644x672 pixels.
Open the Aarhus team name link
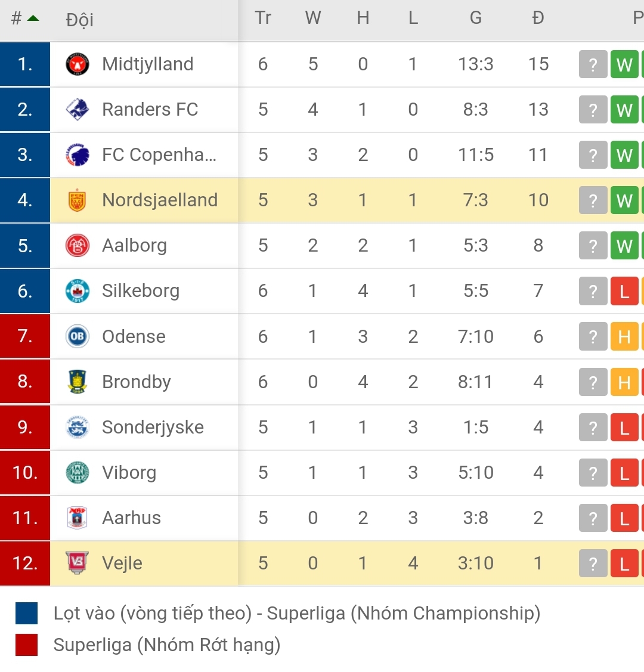tap(131, 518)
